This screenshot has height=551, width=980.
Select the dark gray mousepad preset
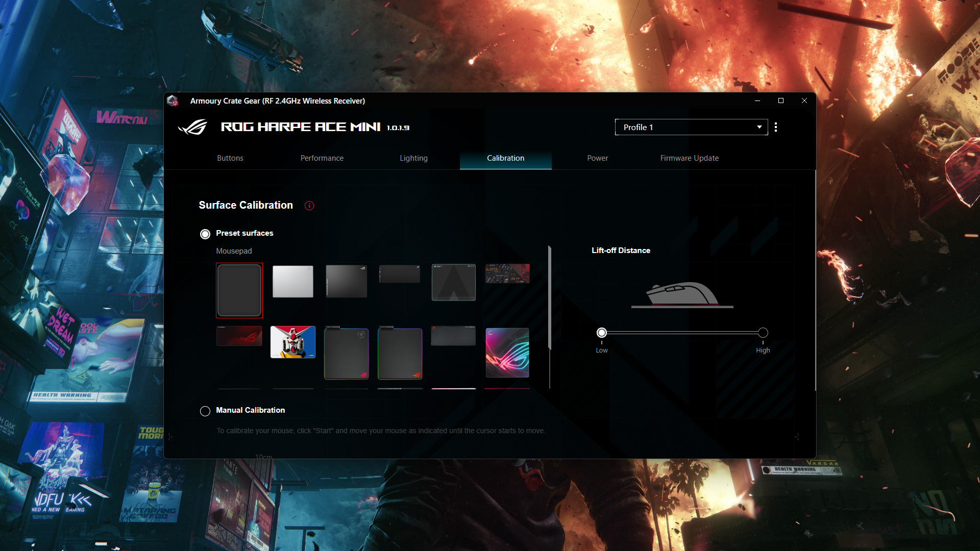click(x=347, y=281)
